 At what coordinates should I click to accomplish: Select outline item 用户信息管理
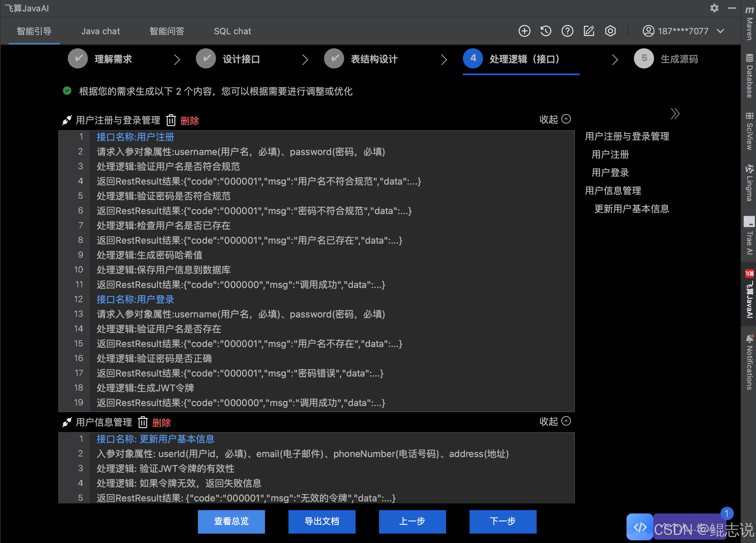tap(613, 191)
